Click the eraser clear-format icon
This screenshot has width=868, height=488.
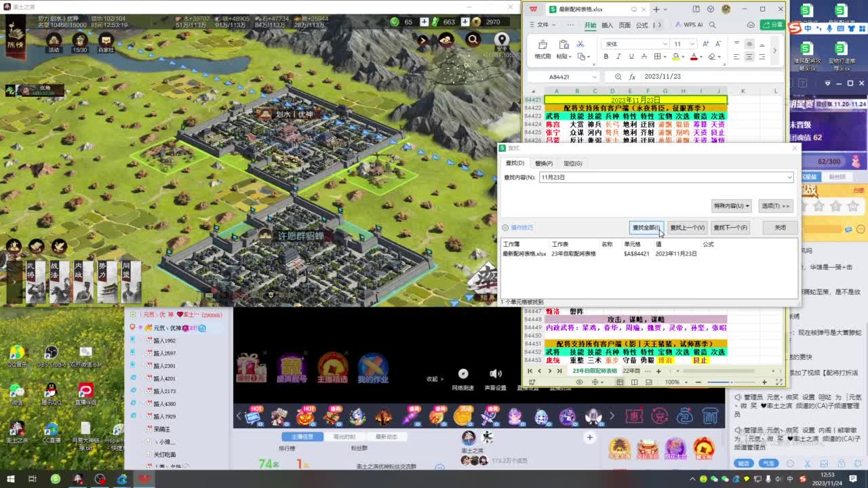(712, 56)
